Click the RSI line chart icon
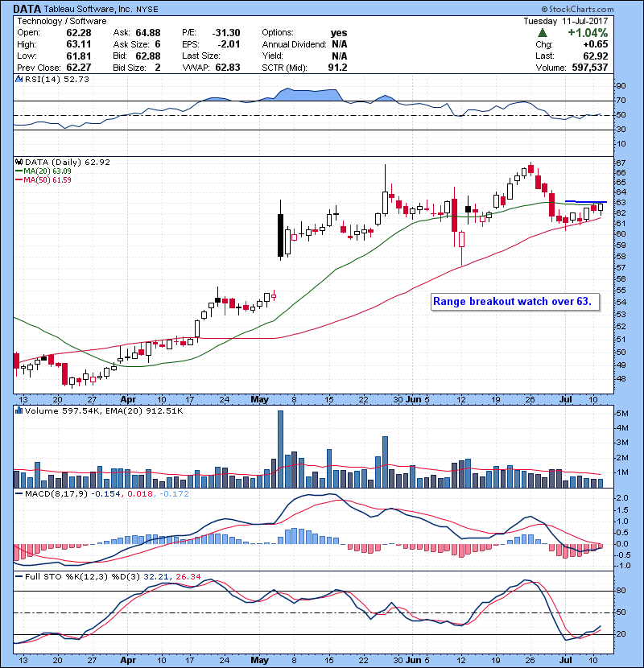Viewport: 644px width, 668px height. [19, 79]
